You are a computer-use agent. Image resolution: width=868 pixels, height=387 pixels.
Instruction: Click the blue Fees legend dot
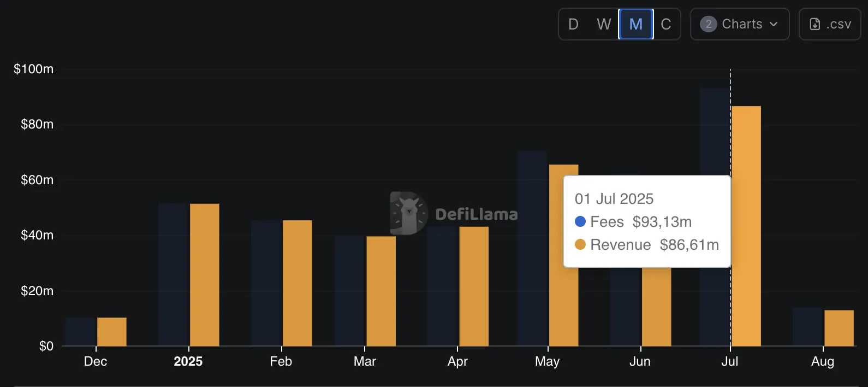click(580, 221)
